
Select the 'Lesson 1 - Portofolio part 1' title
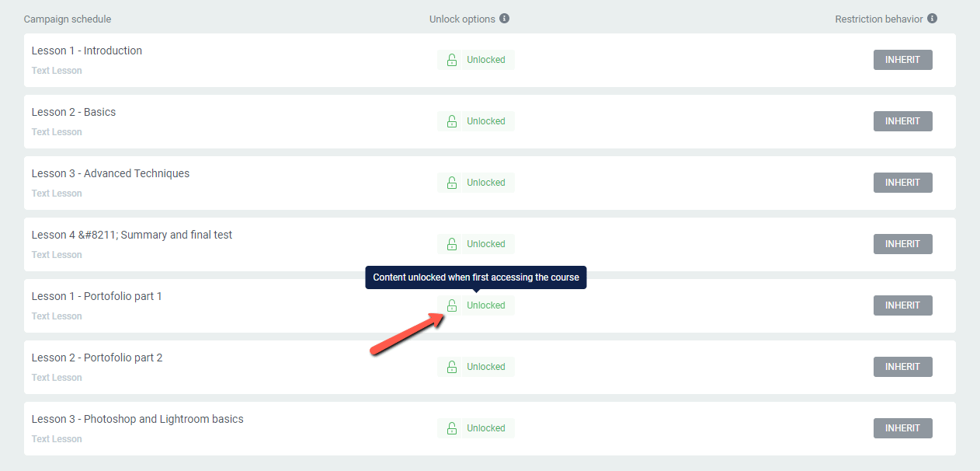coord(97,296)
